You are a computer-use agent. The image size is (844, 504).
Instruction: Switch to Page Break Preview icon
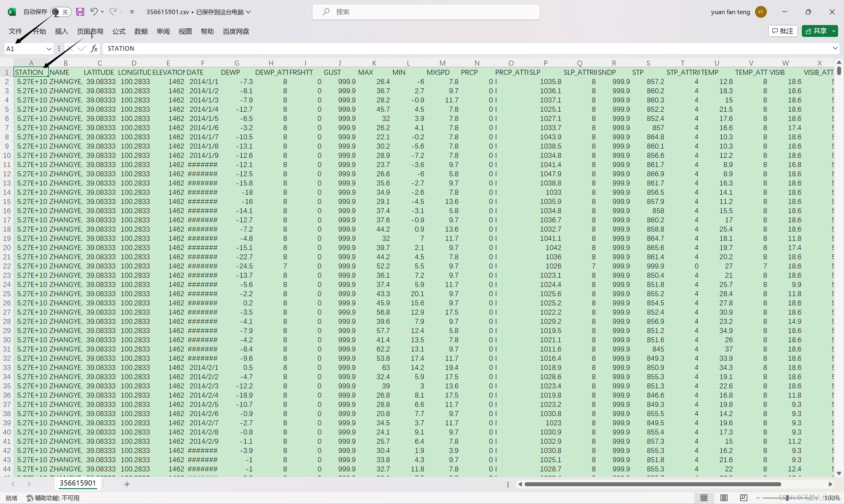pos(743,497)
